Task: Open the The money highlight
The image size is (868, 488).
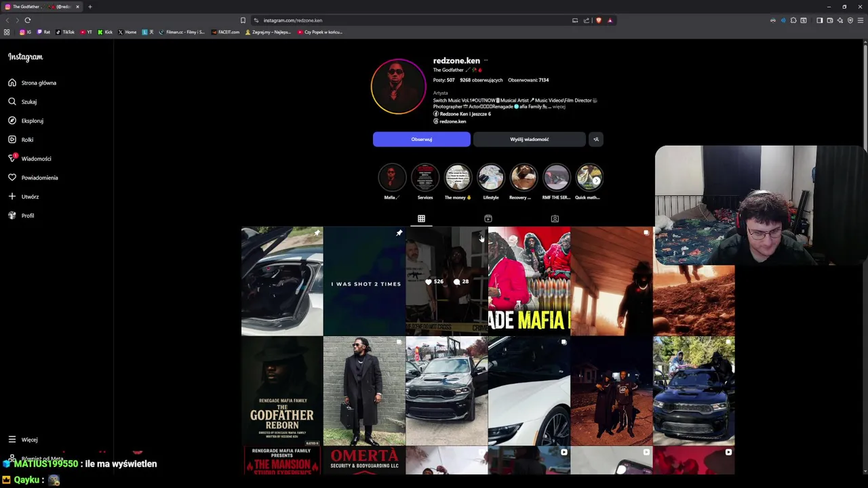Action: coord(458,178)
